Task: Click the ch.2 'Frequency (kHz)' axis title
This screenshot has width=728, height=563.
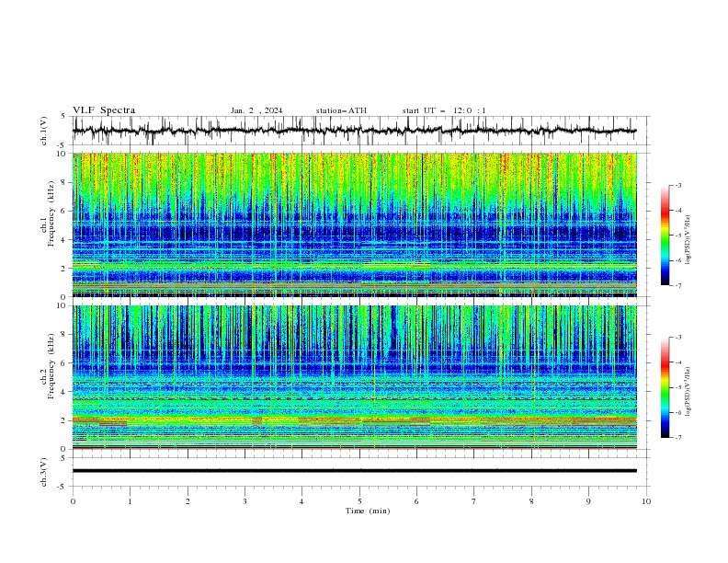Action: [51, 366]
